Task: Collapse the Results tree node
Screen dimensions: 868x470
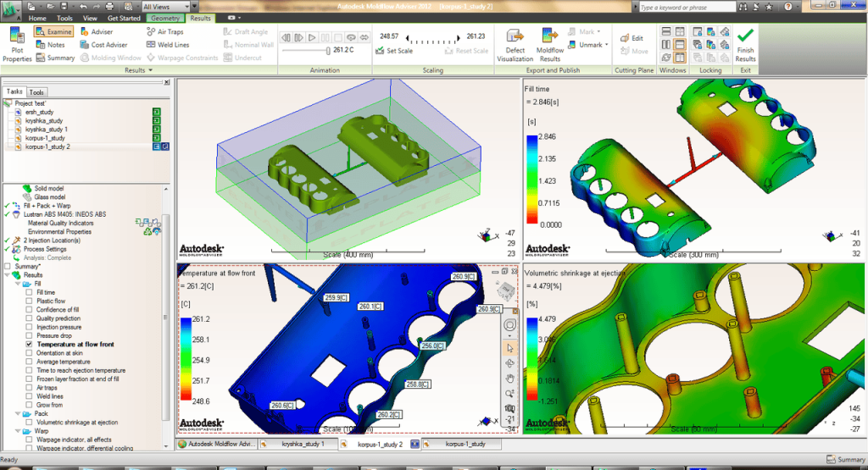Action: 7,275
